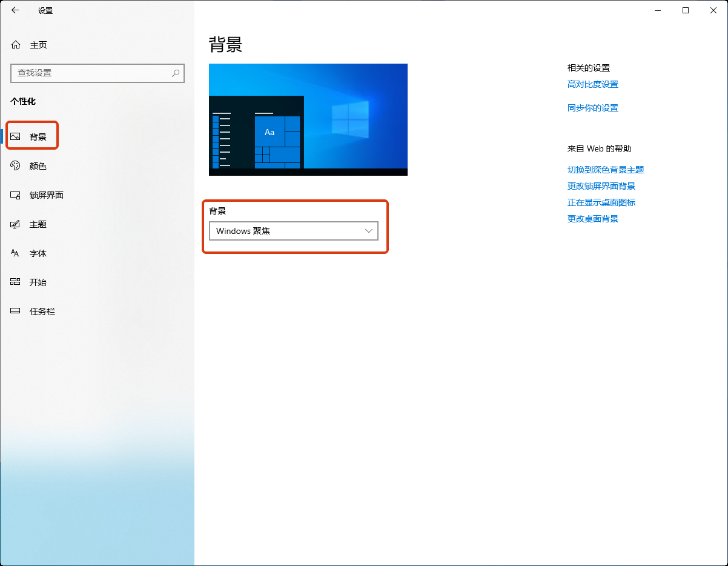Click the 查找设置 search field
The image size is (728, 566).
(98, 73)
